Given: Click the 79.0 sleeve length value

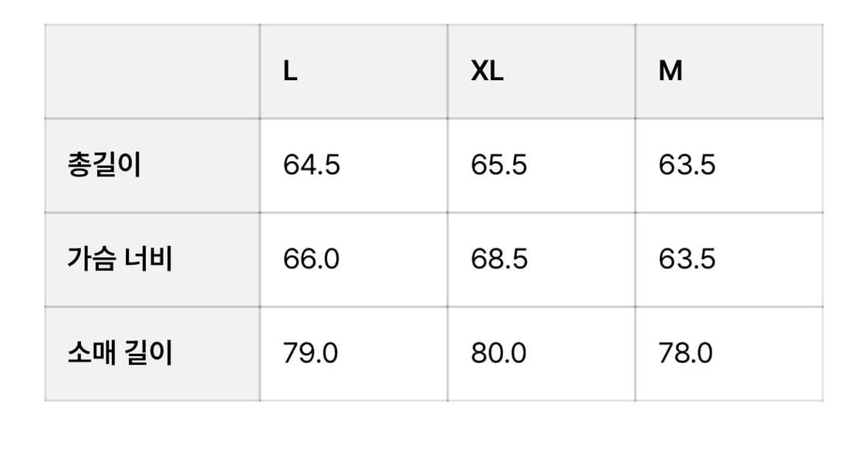Looking at the screenshot, I should pos(310,354).
